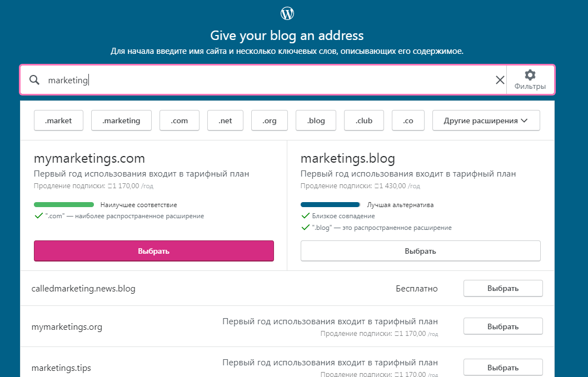
Task: Click the WordPress logo icon
Action: coord(287,13)
